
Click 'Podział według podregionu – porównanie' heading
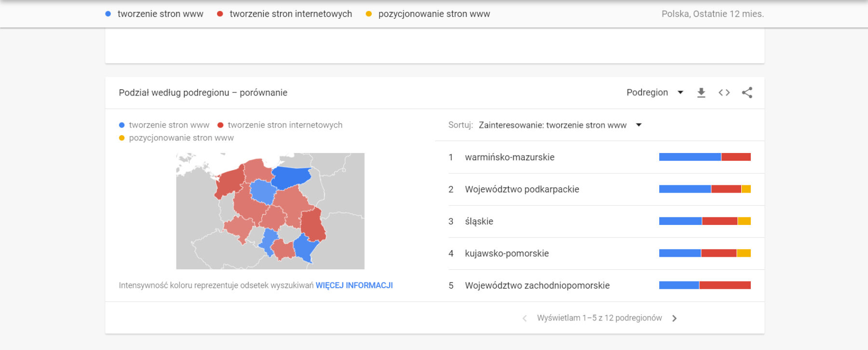coord(203,93)
